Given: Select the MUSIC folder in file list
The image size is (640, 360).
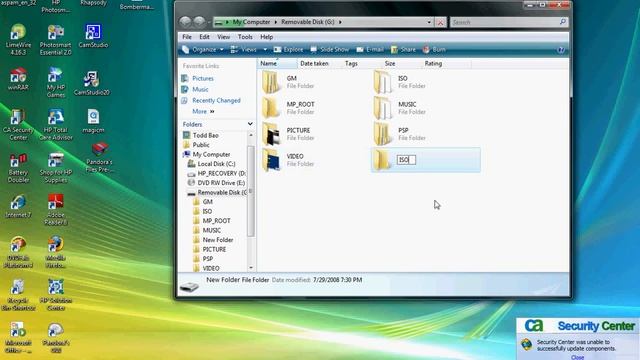Looking at the screenshot, I should [400, 108].
